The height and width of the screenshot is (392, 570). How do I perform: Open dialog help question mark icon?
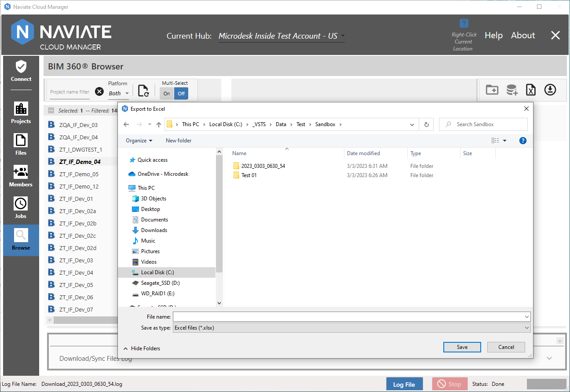click(x=523, y=141)
